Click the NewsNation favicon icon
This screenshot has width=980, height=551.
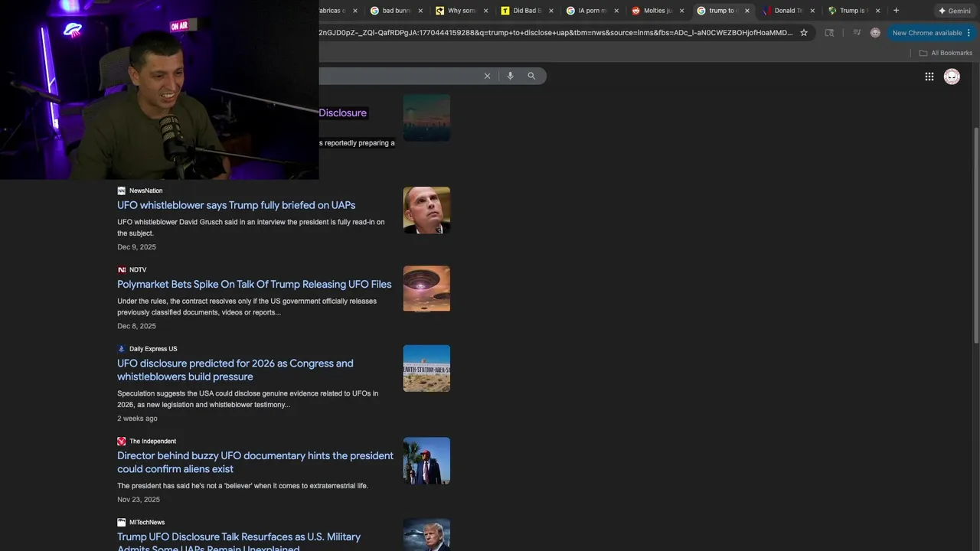121,191
